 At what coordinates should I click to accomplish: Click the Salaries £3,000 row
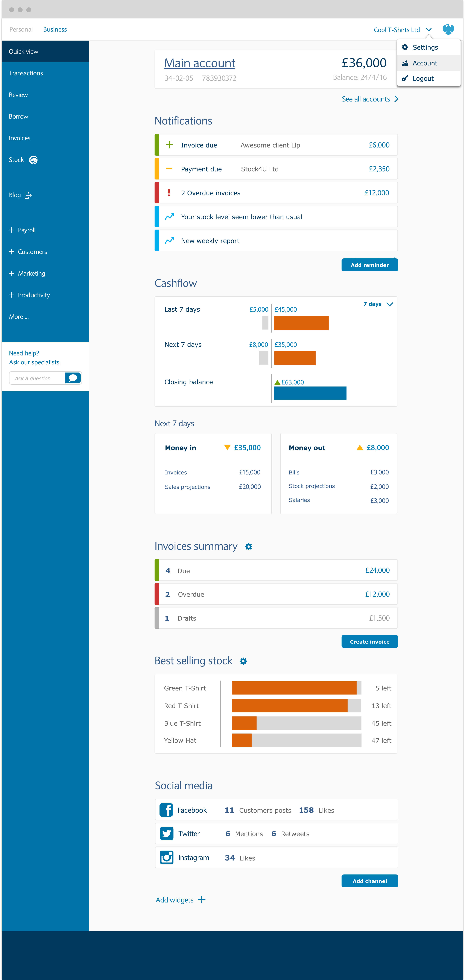(x=339, y=500)
